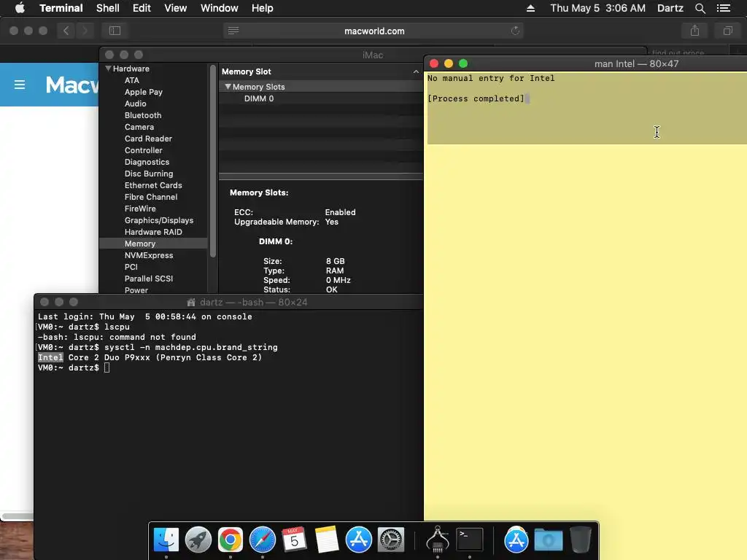Viewport: 747px width, 560px height.
Task: Click App Store icon right of Terminal in Dock
Action: pos(516,540)
